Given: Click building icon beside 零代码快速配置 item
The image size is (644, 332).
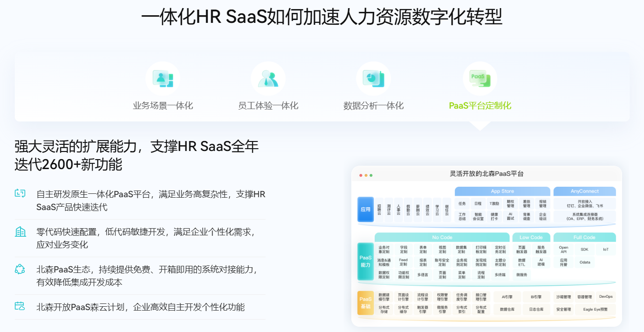Looking at the screenshot, I should coord(20,232).
